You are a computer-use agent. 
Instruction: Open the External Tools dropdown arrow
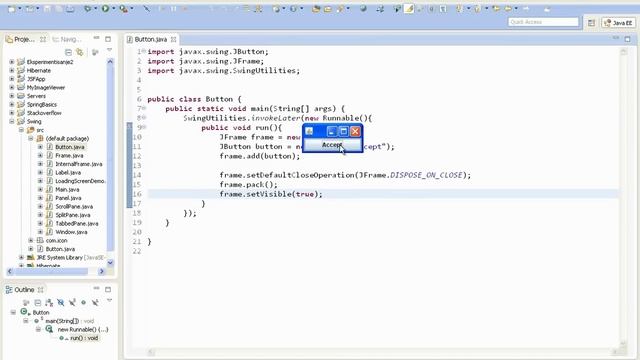tap(131, 9)
